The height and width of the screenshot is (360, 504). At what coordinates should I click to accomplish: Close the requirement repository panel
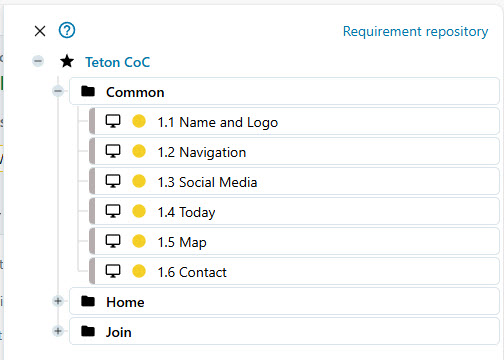(x=40, y=31)
